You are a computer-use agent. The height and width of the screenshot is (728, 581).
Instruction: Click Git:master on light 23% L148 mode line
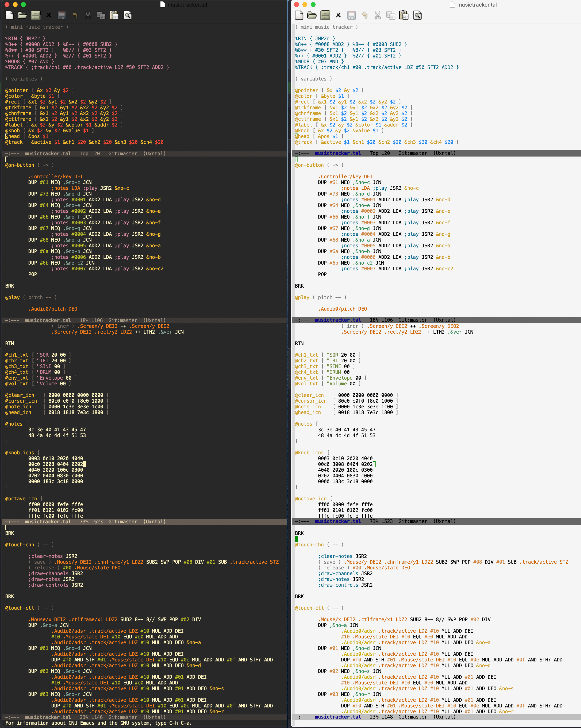tap(413, 717)
